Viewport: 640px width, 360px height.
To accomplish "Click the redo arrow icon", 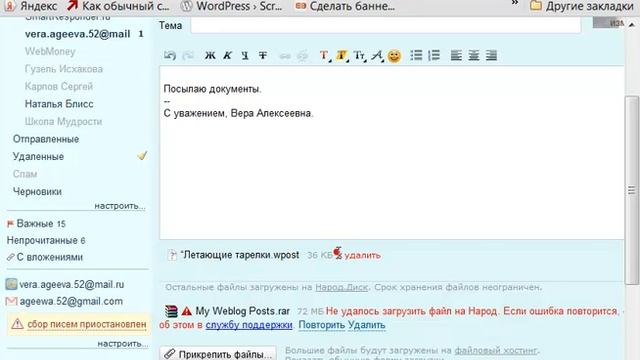I will [188, 56].
